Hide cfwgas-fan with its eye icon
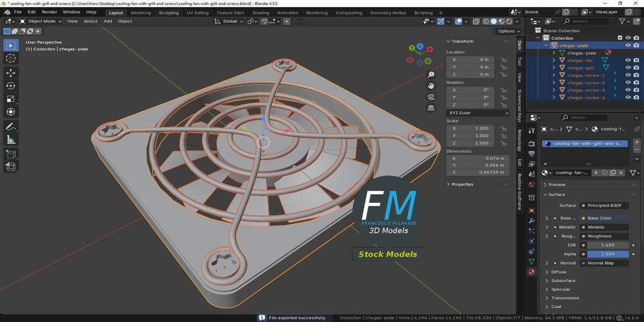The height and width of the screenshot is (322, 644). click(x=628, y=61)
